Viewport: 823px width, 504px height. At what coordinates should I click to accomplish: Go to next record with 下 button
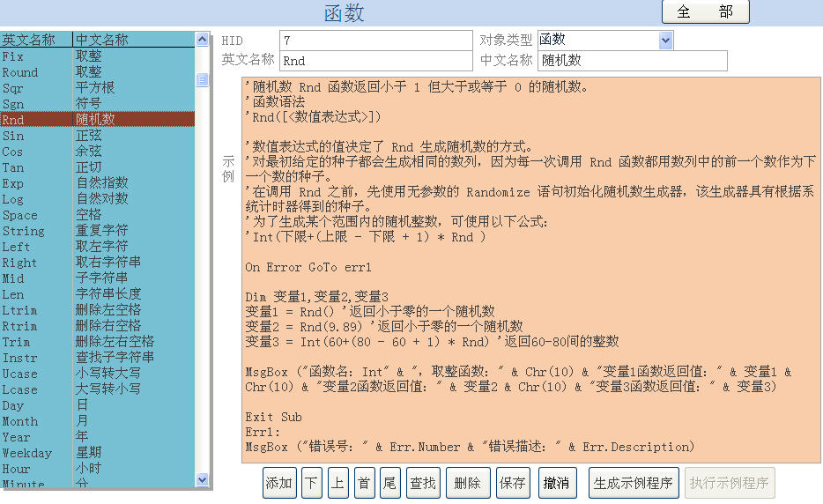[x=312, y=483]
